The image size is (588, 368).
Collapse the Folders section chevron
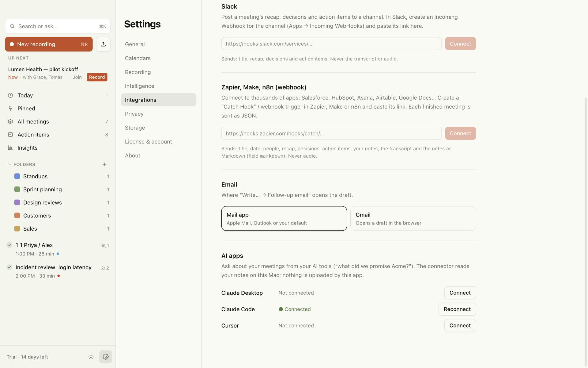point(9,164)
